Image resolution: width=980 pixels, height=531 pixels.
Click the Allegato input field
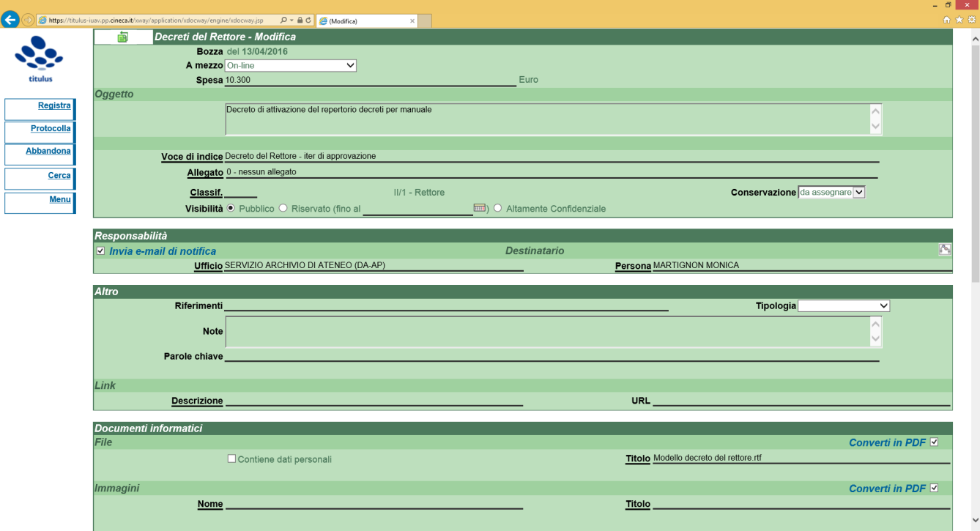(552, 172)
